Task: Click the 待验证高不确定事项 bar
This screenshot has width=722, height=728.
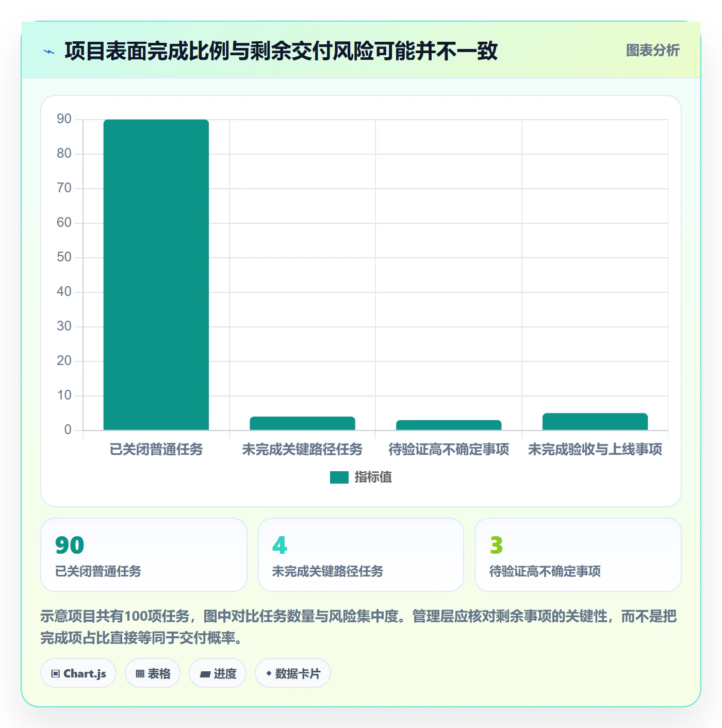Action: [449, 425]
